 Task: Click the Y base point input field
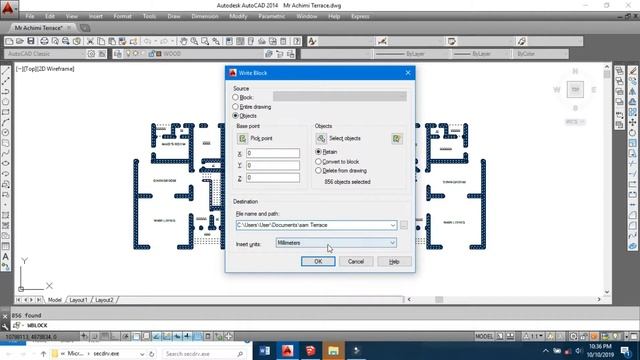[x=273, y=165]
